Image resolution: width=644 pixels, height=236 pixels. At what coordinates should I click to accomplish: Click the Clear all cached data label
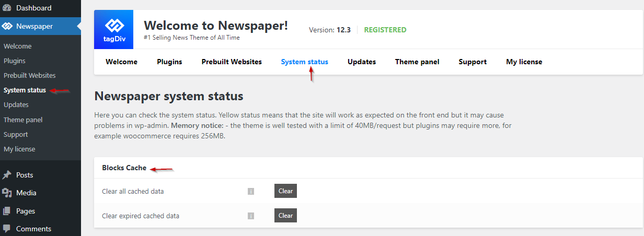(x=133, y=192)
